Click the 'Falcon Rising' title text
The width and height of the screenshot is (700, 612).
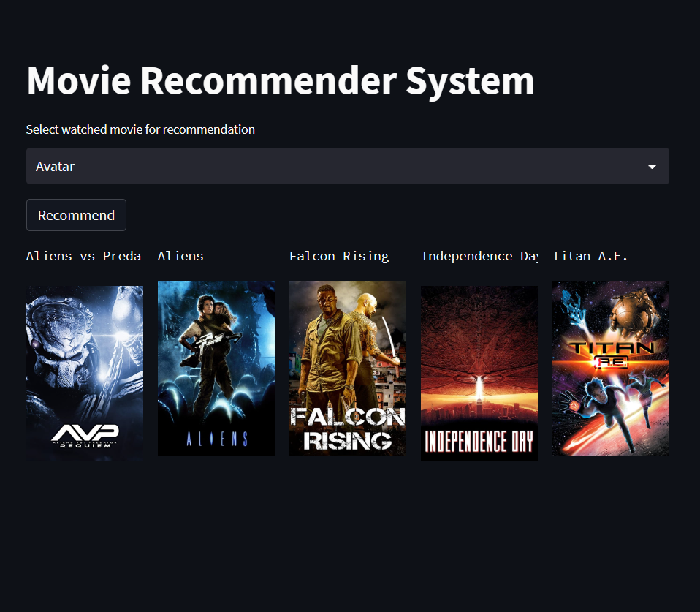339,257
